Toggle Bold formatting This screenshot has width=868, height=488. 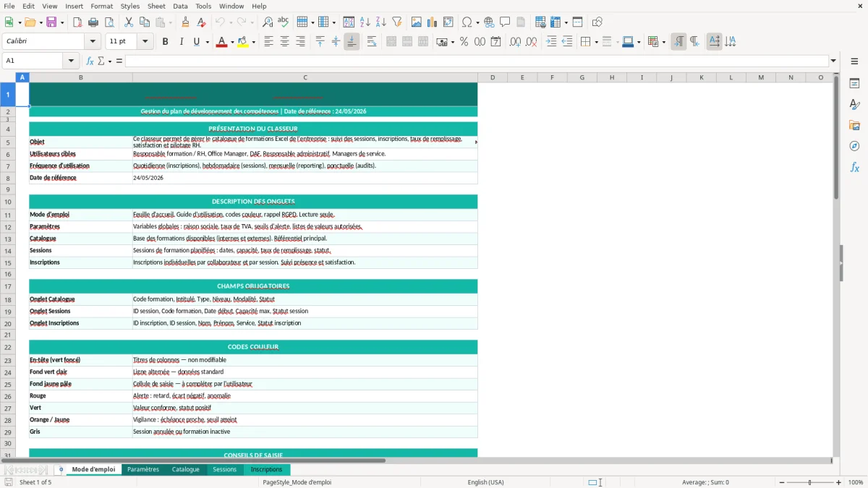tap(166, 42)
